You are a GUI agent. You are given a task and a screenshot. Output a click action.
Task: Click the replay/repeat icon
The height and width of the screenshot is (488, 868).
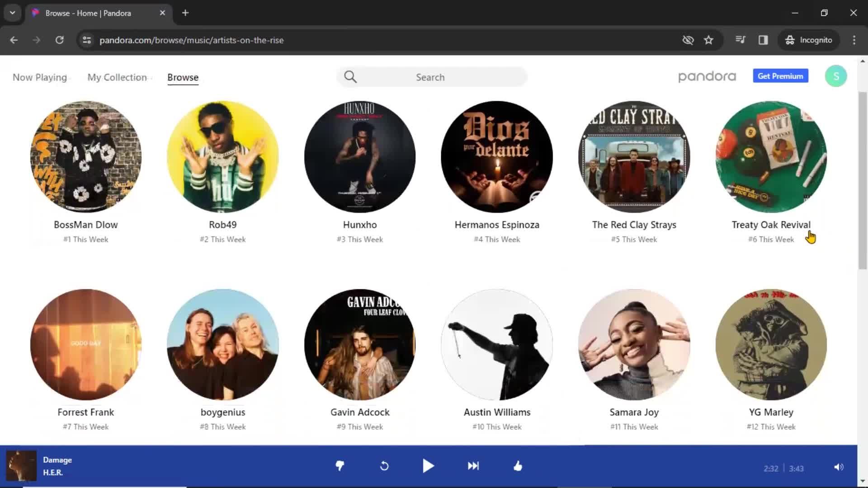coord(385,466)
